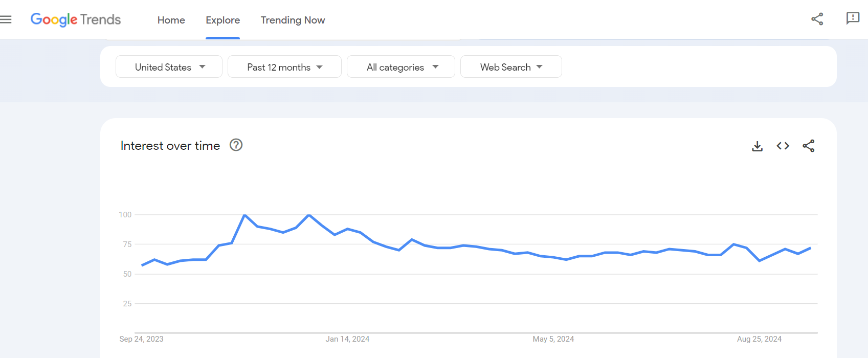Open the embed code icon
868x358 pixels.
[x=783, y=146]
